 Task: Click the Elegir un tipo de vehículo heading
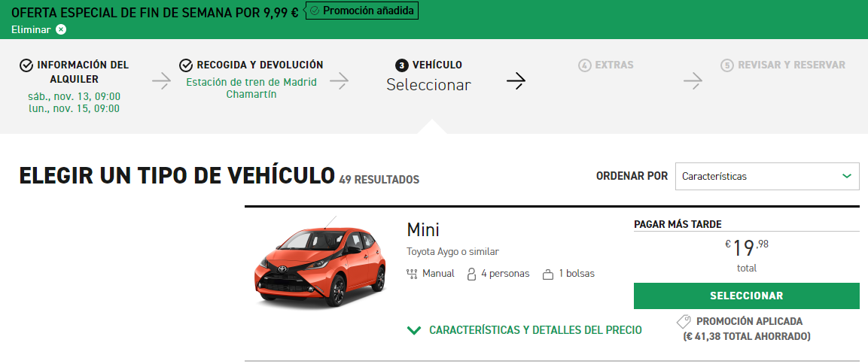pyautogui.click(x=177, y=175)
